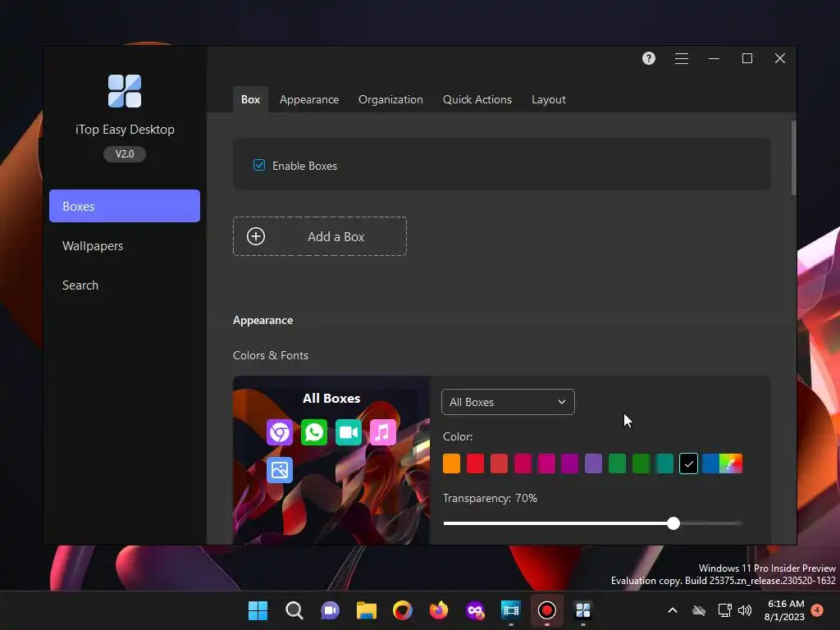Viewport: 840px width, 630px height.
Task: Open the orange-ring browser icon in taskbar
Action: pyautogui.click(x=402, y=610)
